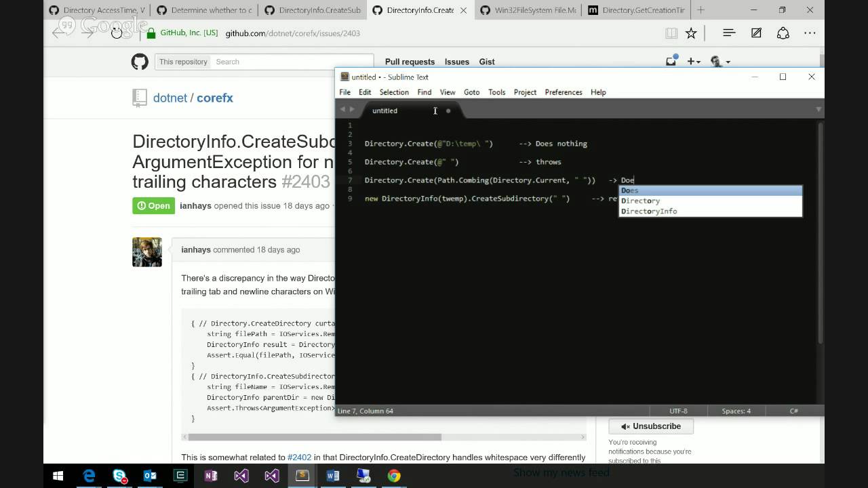The image size is (868, 488).
Task: Open OneNote from the taskbar
Action: pos(211,476)
